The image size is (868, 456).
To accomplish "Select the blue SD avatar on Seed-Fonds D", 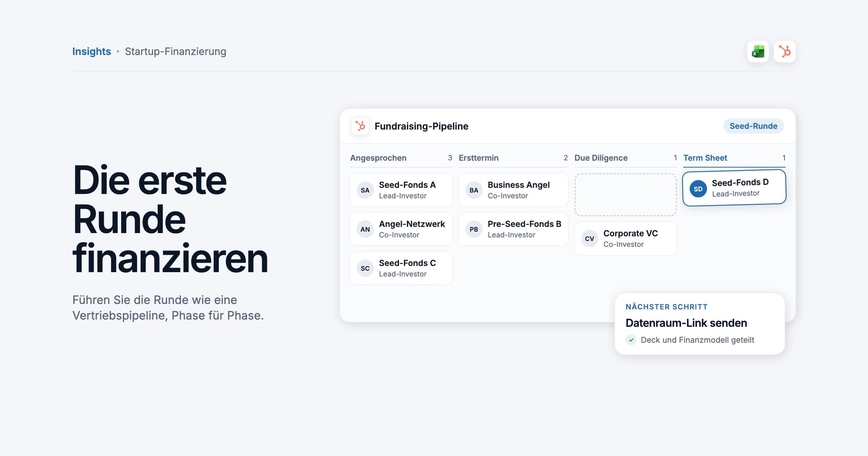I will pos(698,189).
